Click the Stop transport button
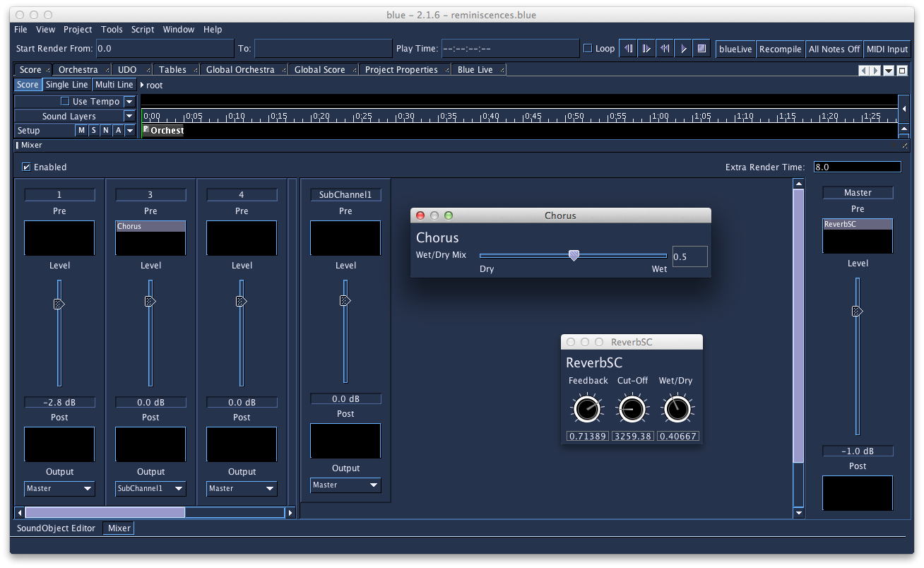924x568 pixels. tap(701, 49)
